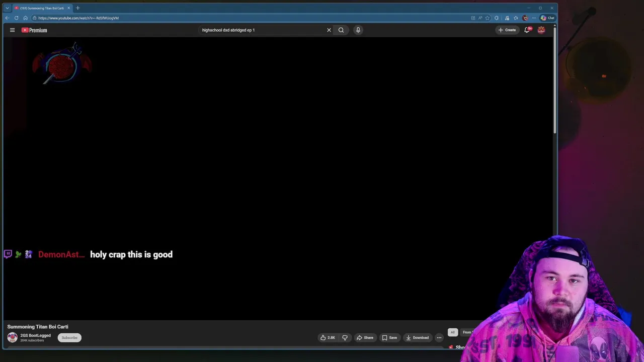
Task: View site information lock icon
Action: pos(34,18)
